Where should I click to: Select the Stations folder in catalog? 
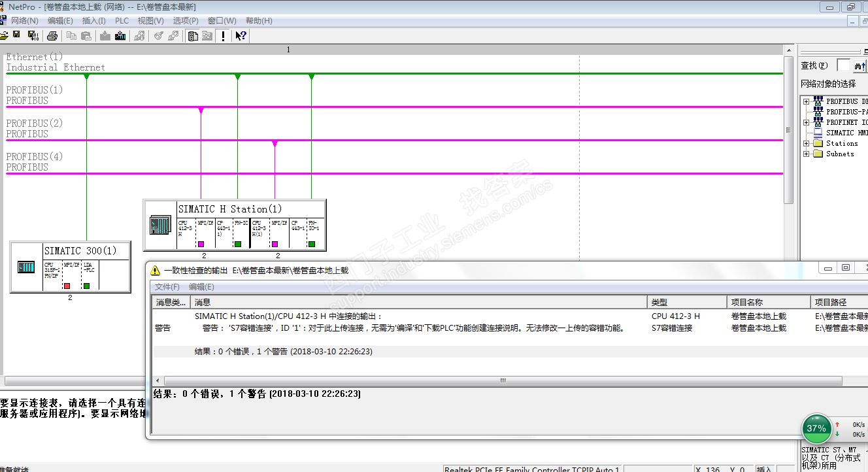[818, 143]
